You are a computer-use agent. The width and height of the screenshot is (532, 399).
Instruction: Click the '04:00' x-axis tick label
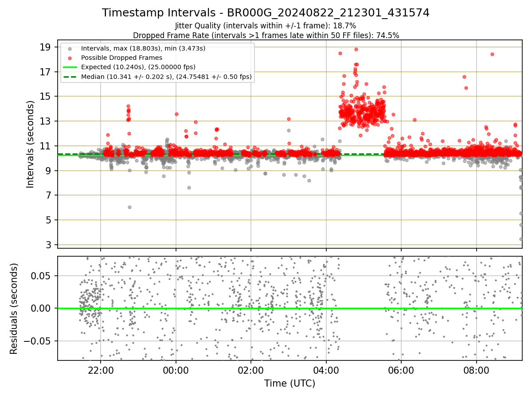(x=326, y=370)
